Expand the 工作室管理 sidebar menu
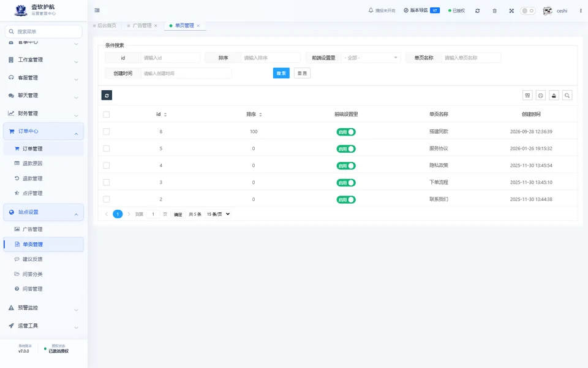This screenshot has height=368, width=588. coord(43,60)
